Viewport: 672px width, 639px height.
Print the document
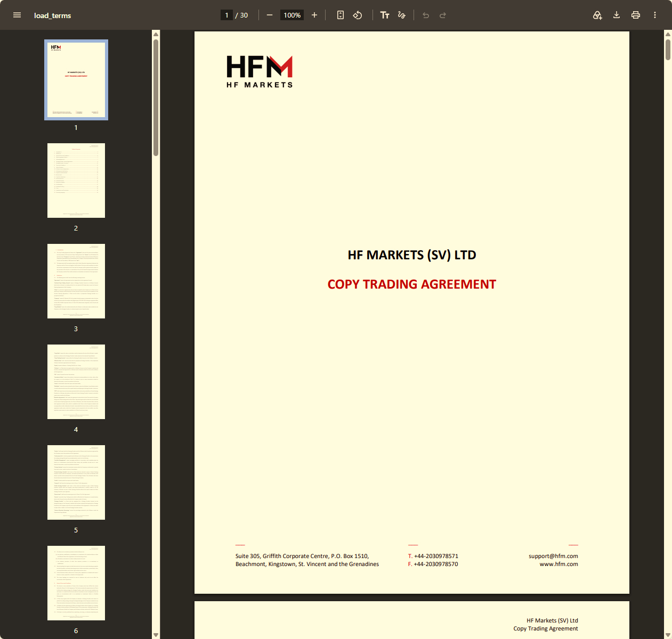[x=636, y=15]
